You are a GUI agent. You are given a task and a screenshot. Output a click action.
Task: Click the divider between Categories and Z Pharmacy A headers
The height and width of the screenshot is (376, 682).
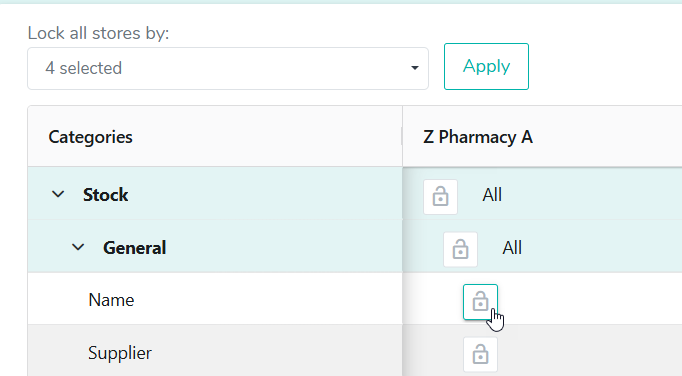pos(402,136)
